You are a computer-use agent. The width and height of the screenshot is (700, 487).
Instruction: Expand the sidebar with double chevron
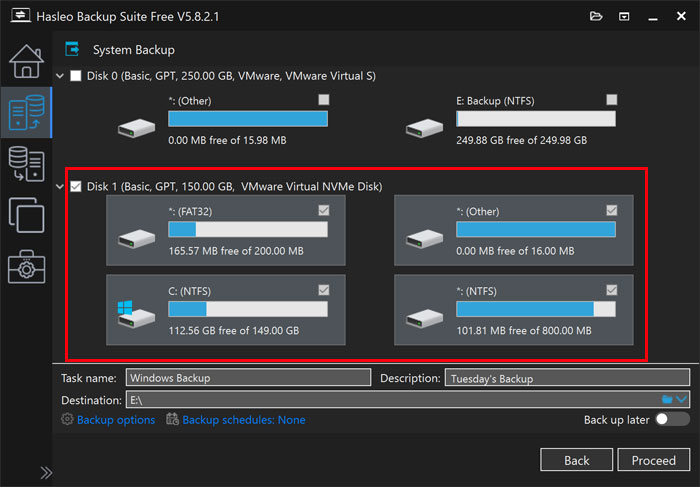[46, 473]
